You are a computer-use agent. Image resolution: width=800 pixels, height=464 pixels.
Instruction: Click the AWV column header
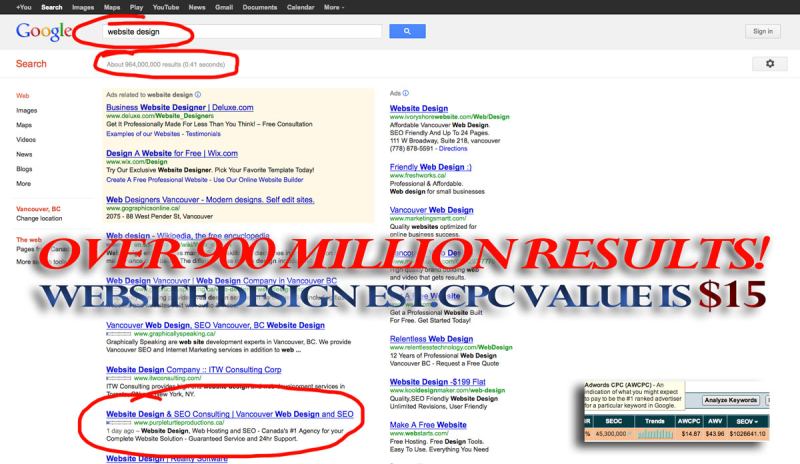[715, 421]
